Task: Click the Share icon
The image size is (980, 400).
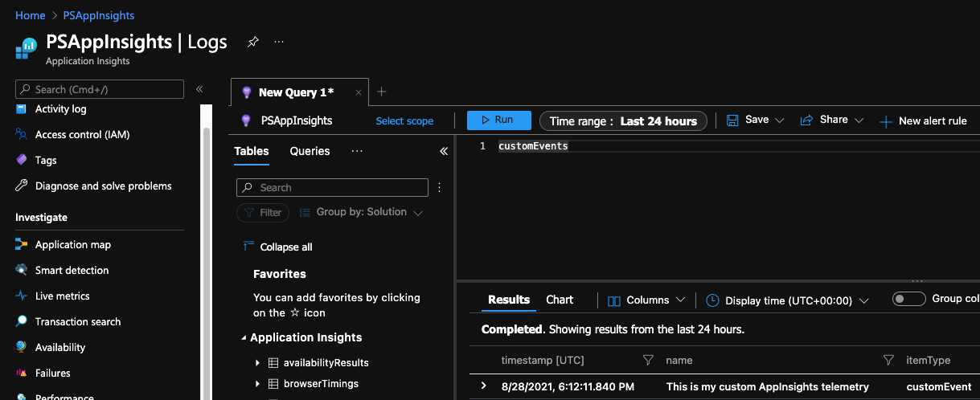Action: 806,120
